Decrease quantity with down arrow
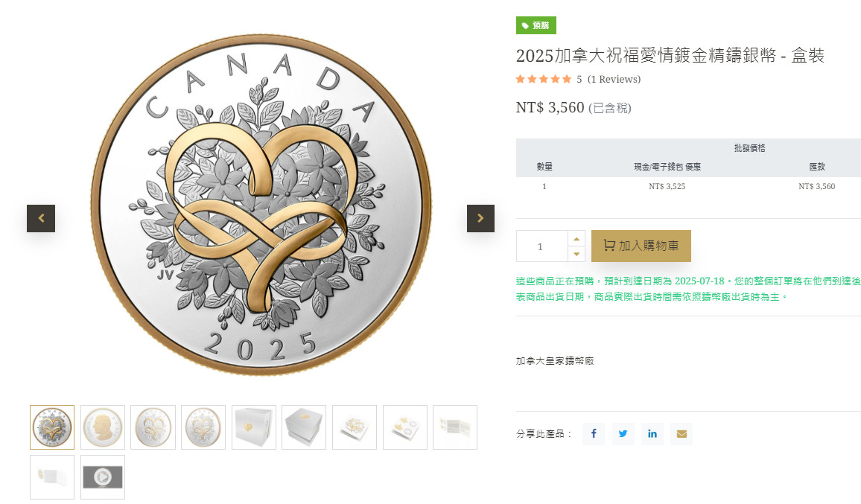The width and height of the screenshot is (861, 504). pyautogui.click(x=576, y=254)
